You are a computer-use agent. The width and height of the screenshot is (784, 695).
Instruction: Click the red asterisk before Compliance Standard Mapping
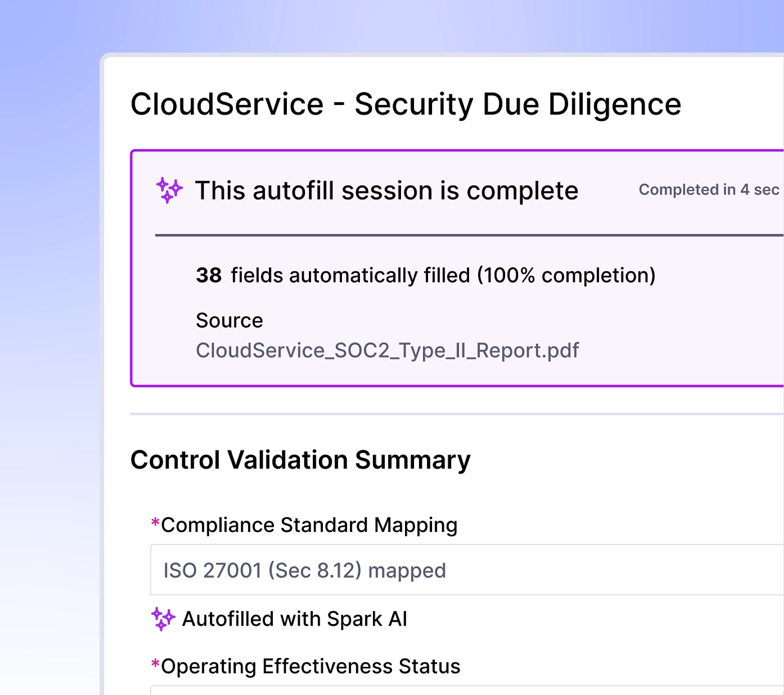point(155,523)
